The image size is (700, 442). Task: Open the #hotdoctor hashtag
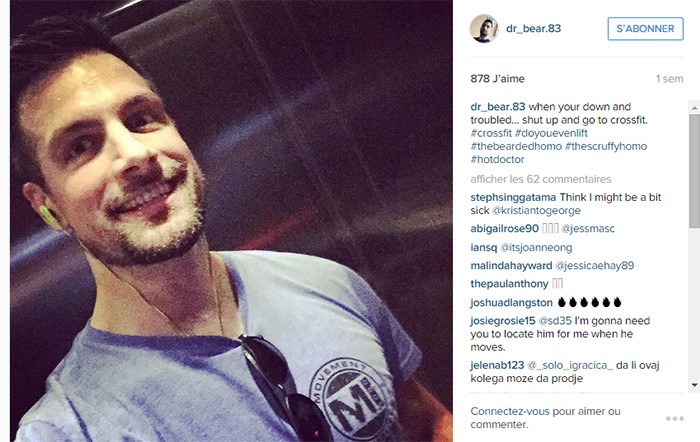(497, 159)
